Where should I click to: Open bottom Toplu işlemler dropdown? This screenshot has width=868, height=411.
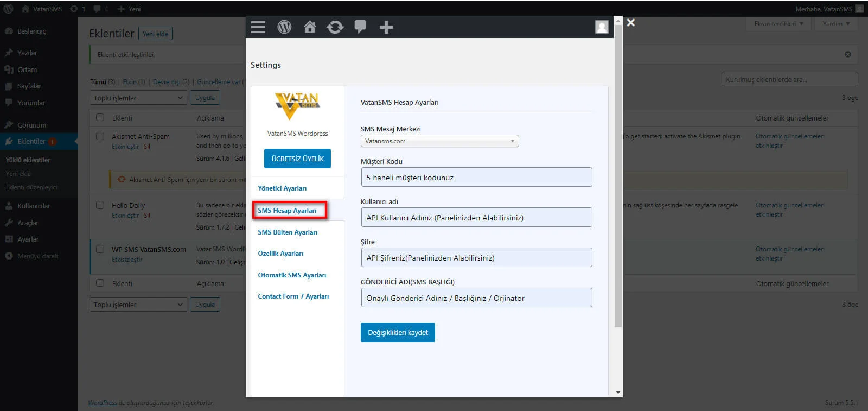[138, 305]
